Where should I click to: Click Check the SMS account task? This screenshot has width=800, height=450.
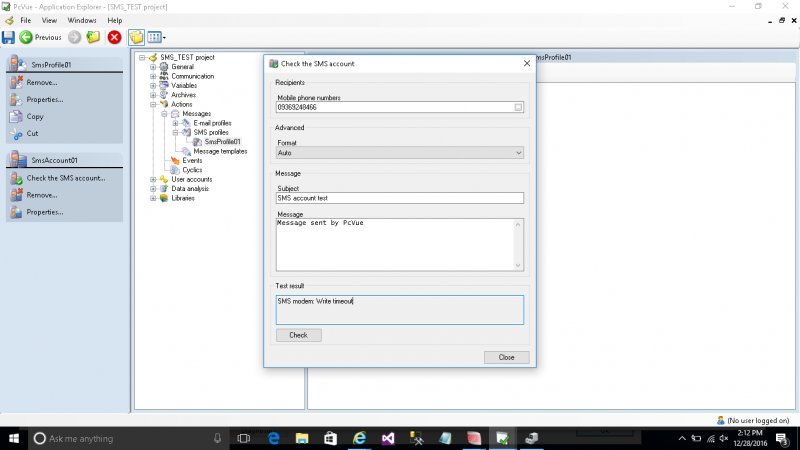tap(66, 178)
